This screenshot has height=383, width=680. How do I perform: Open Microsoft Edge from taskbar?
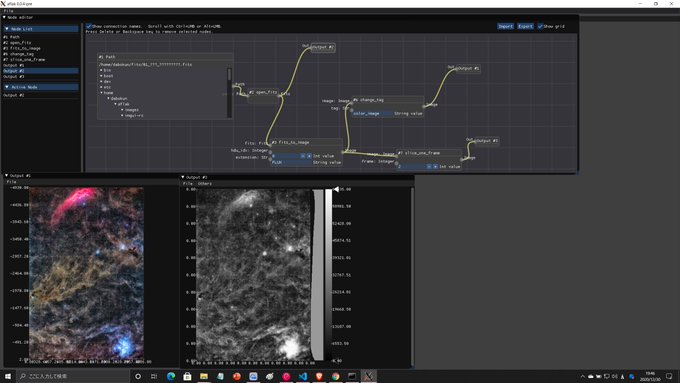(171, 376)
